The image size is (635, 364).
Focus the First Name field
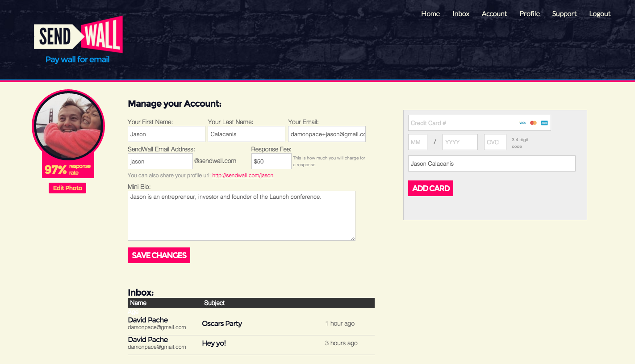pyautogui.click(x=167, y=134)
